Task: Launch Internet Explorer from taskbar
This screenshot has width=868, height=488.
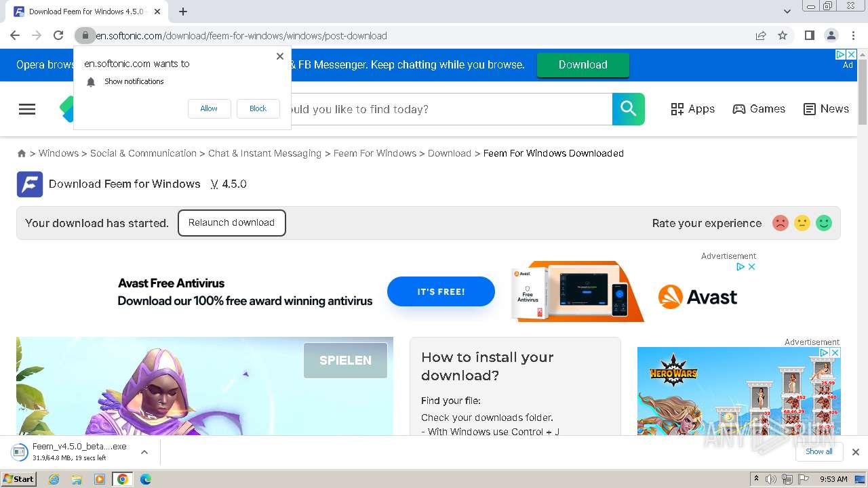Action: (54, 479)
